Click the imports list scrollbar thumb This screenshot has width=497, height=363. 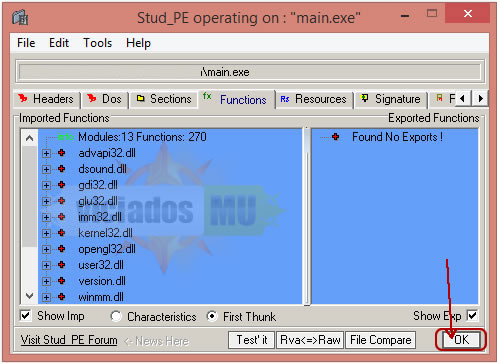[x=29, y=197]
